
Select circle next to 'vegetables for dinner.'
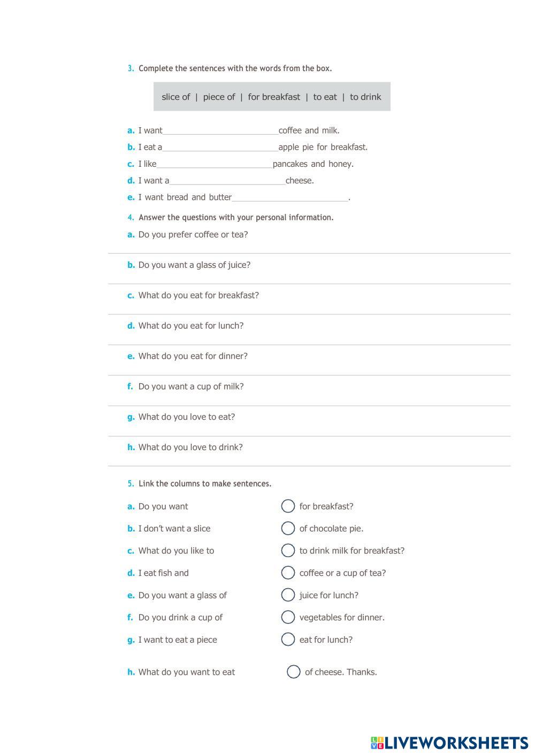pyautogui.click(x=288, y=617)
